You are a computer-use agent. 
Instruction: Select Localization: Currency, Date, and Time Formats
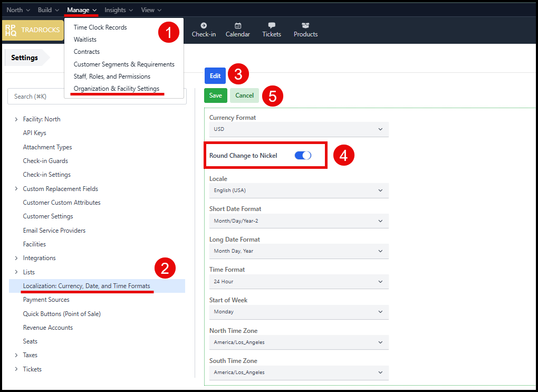click(87, 286)
